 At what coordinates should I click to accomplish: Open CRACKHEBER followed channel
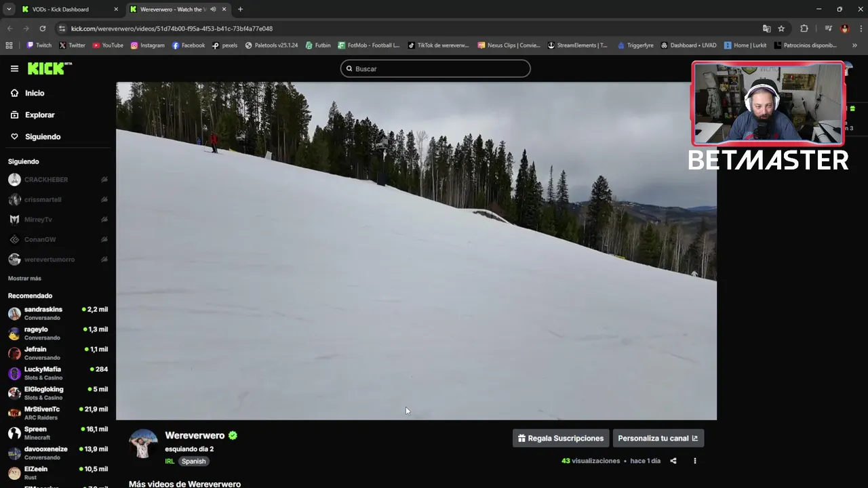46,180
